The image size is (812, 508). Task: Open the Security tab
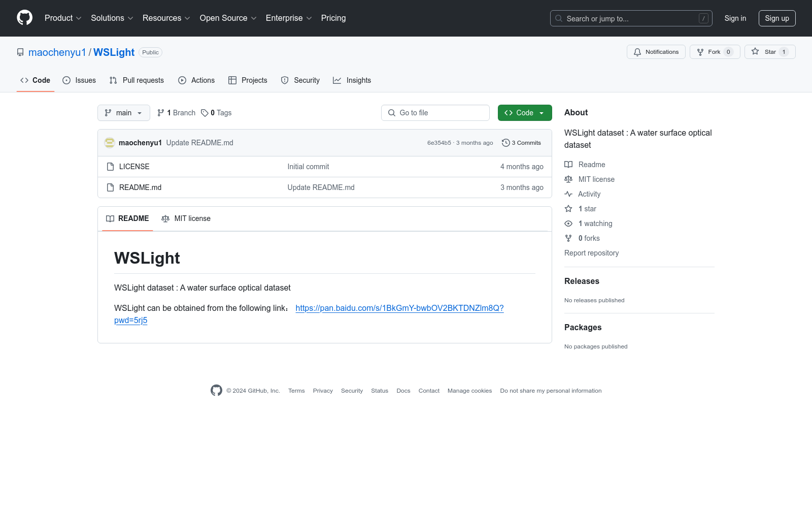click(x=300, y=80)
